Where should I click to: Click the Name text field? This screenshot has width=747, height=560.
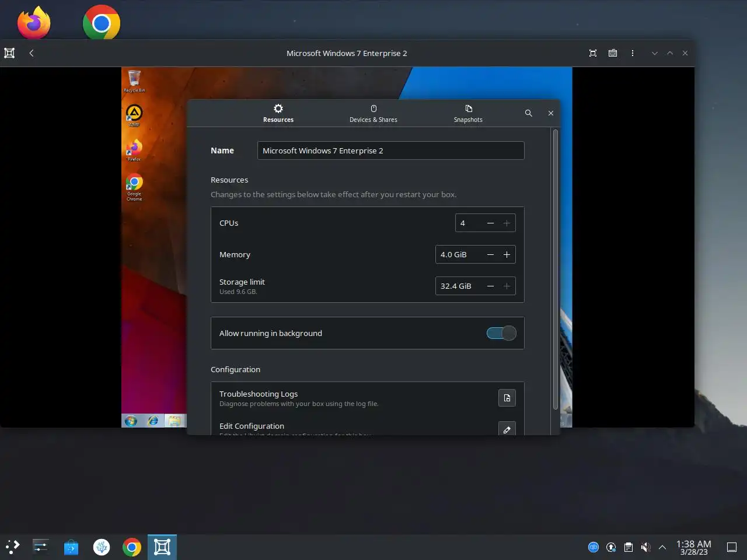[391, 150]
